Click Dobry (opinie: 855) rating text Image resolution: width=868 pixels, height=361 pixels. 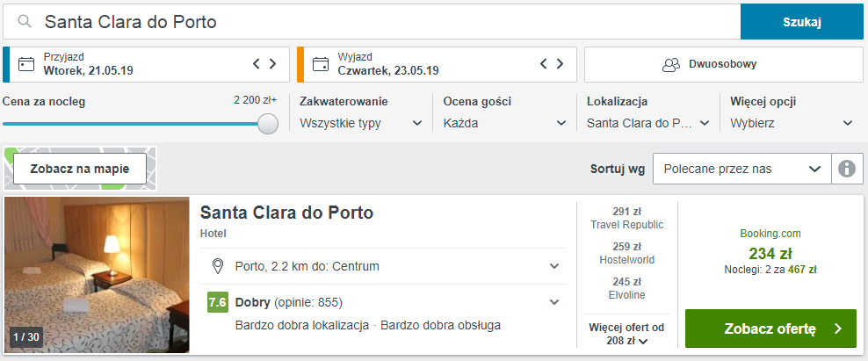289,302
